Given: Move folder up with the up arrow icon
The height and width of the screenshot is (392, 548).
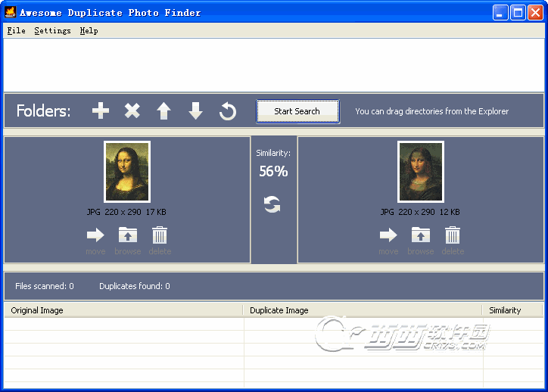Looking at the screenshot, I should click(x=163, y=111).
